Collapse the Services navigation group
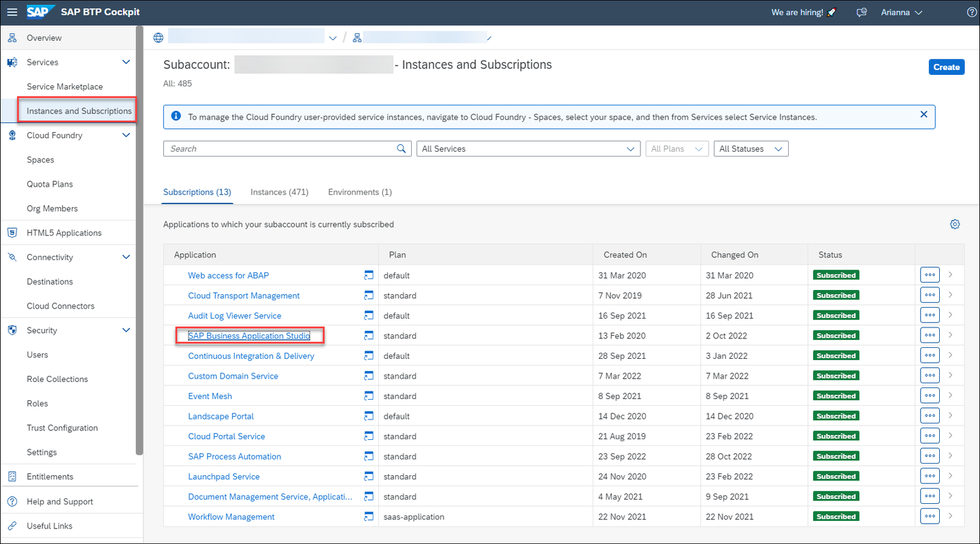The width and height of the screenshot is (980, 544). (x=126, y=62)
